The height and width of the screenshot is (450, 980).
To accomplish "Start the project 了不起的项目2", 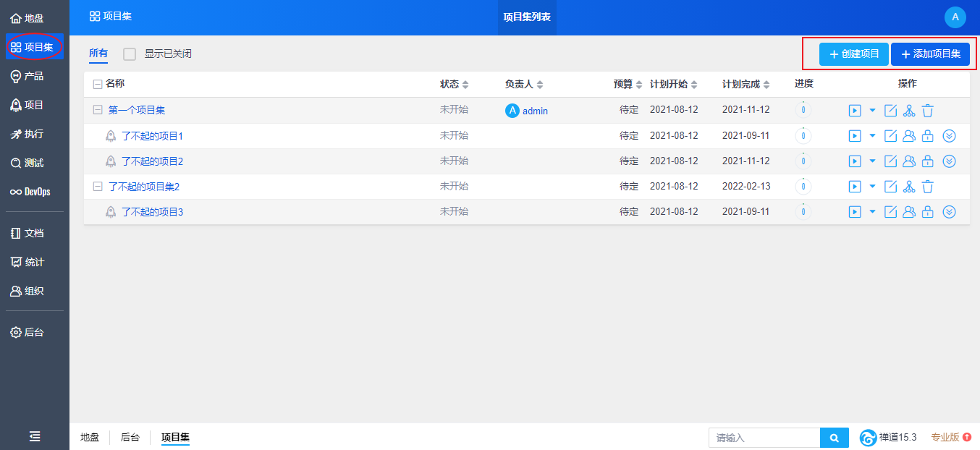I will (x=855, y=161).
